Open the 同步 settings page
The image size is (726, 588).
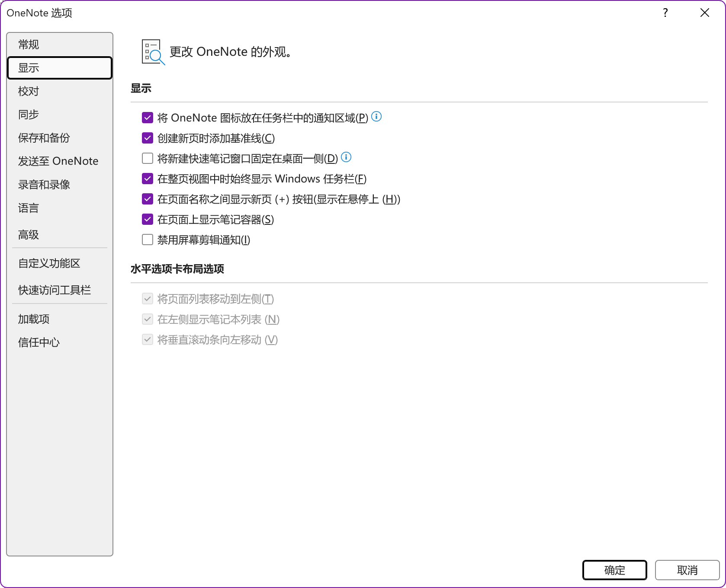click(x=60, y=115)
